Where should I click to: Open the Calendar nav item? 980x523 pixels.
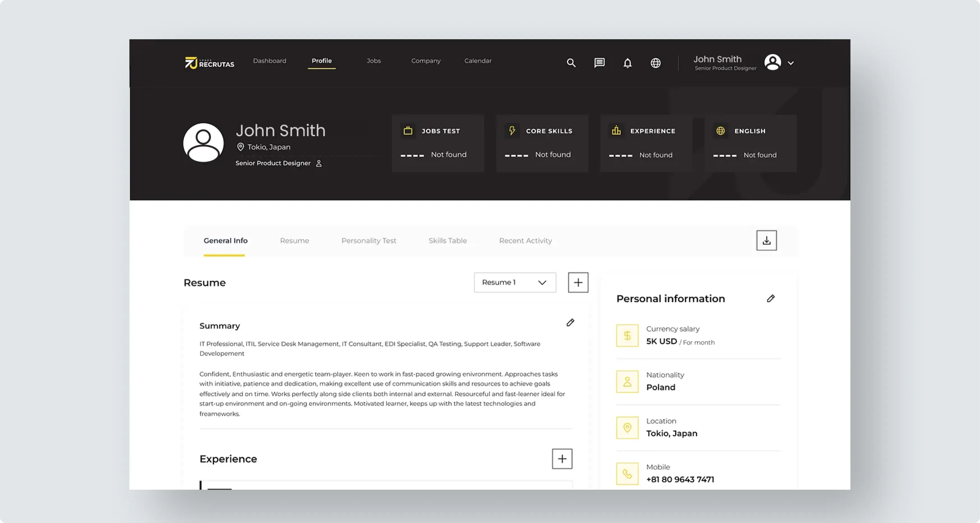(478, 61)
